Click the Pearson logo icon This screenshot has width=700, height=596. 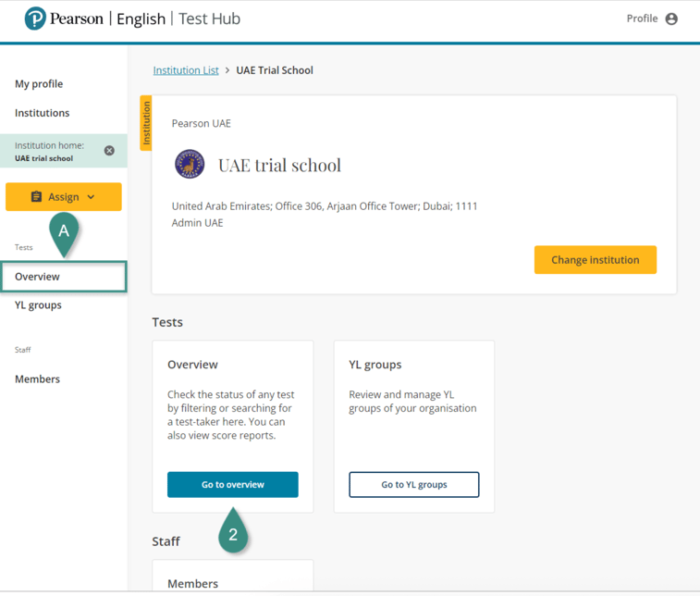[35, 19]
